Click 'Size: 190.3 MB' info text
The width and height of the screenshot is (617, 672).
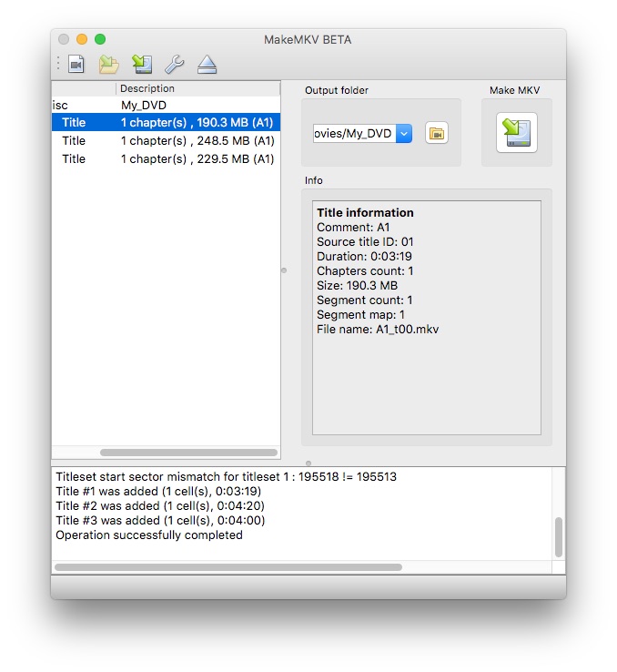[x=357, y=285]
